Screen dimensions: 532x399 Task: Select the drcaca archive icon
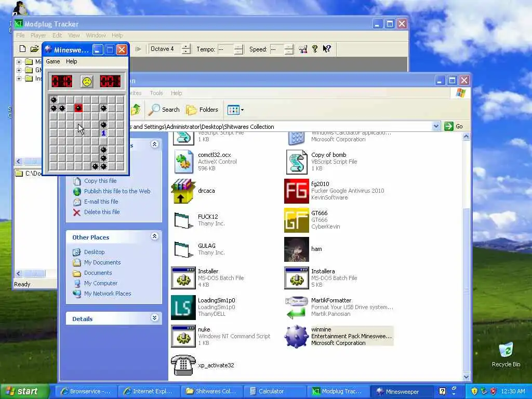[183, 191]
